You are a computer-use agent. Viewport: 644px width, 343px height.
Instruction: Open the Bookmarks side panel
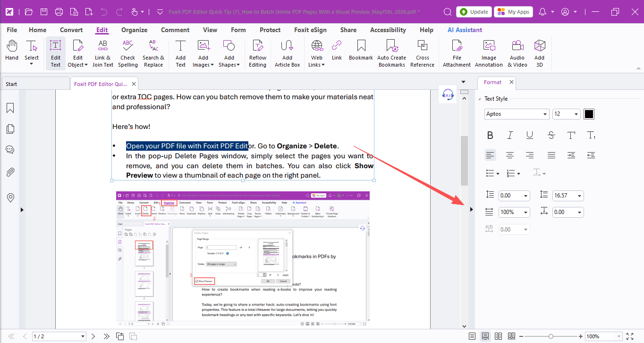10,108
